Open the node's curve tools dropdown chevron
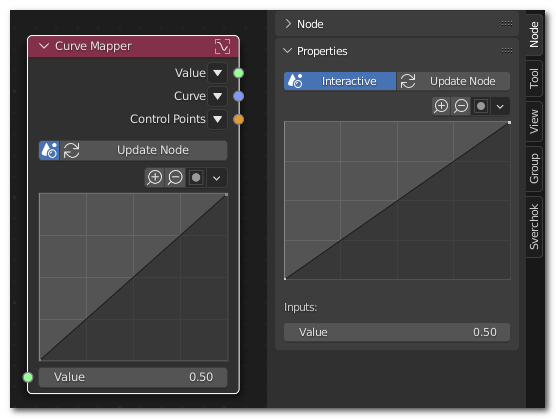 [217, 178]
